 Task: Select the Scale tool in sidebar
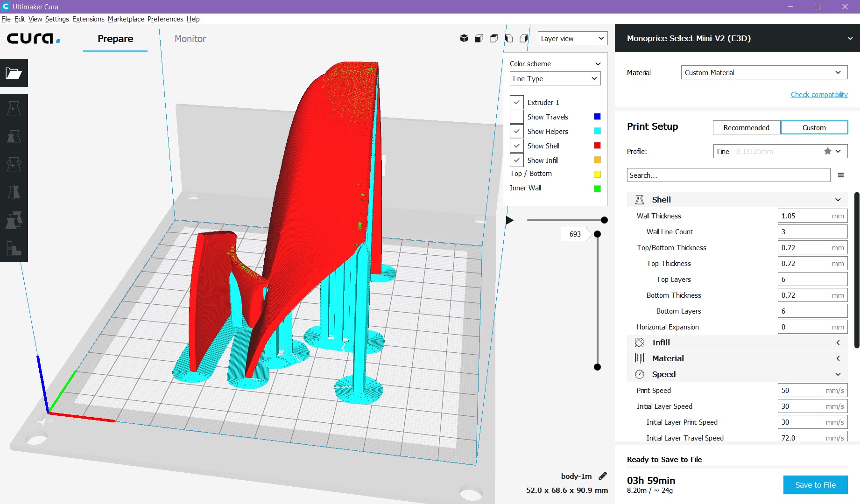point(14,136)
